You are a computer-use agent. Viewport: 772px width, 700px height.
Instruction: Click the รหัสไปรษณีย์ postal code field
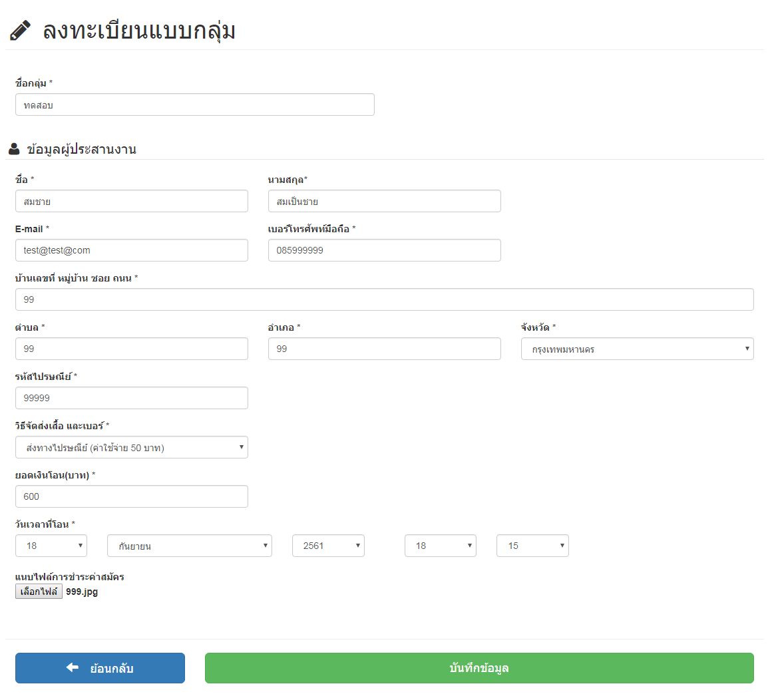[x=131, y=398]
